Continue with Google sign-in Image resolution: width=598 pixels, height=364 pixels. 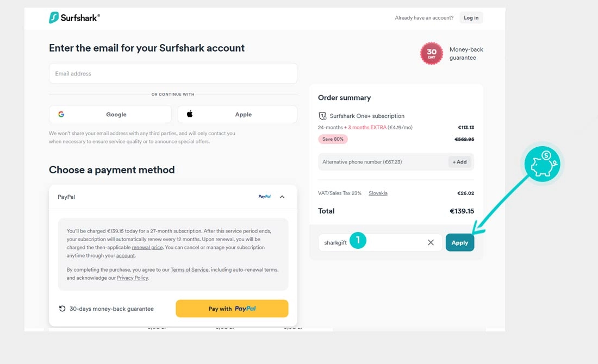tap(110, 115)
